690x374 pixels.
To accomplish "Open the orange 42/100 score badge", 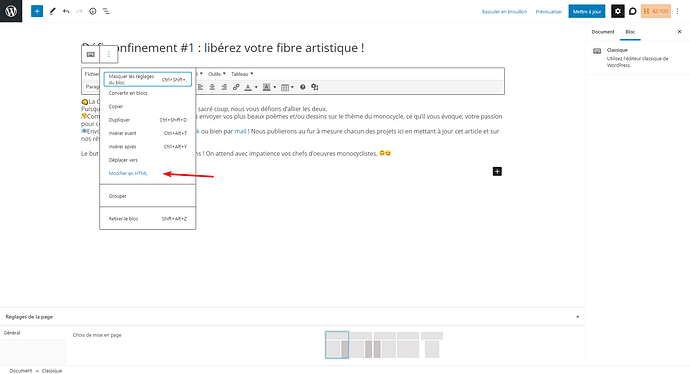I will coord(656,11).
